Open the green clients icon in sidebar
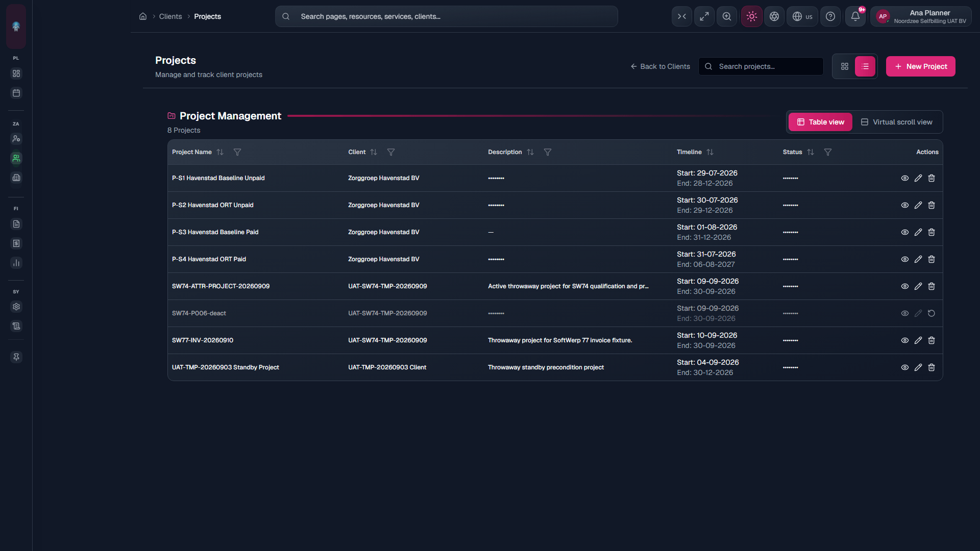Screen dimensions: 980x551 coord(16,158)
